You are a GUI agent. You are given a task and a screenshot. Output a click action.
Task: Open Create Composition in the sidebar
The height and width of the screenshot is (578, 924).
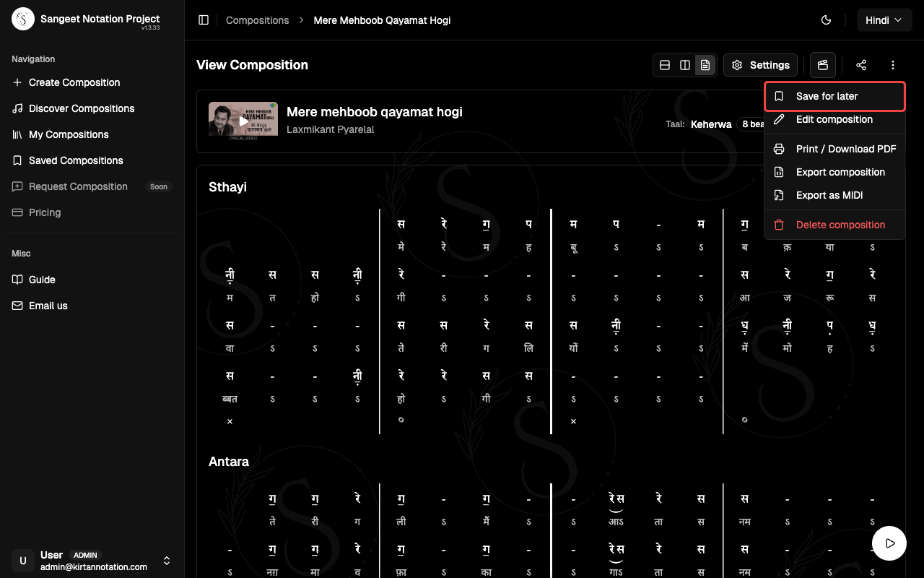tap(74, 82)
